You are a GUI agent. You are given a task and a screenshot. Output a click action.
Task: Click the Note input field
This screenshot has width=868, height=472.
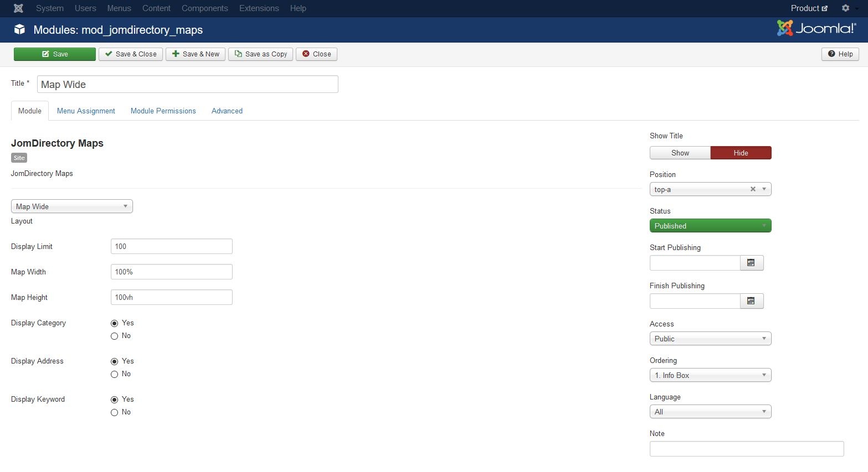pos(747,449)
